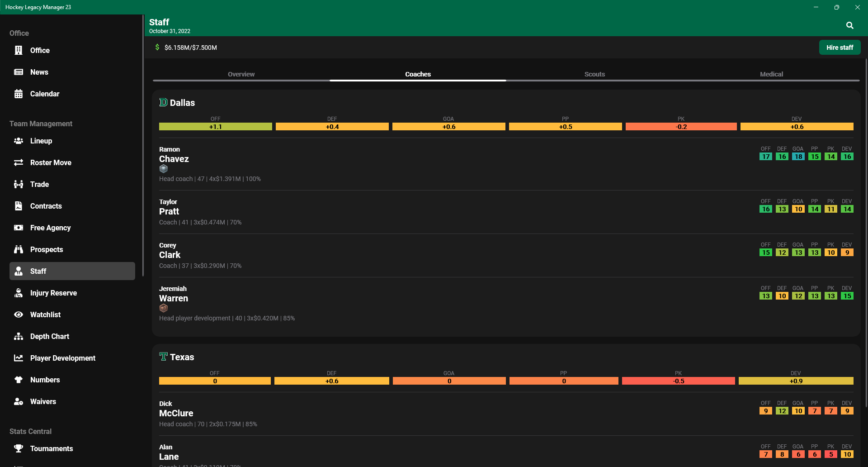Click the Dallas OFF +1.1 rating bar
Screen dimensions: 868x467
216,127
